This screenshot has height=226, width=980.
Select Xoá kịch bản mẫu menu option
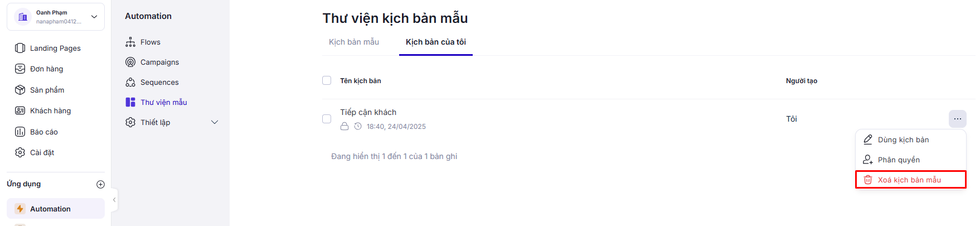(909, 180)
